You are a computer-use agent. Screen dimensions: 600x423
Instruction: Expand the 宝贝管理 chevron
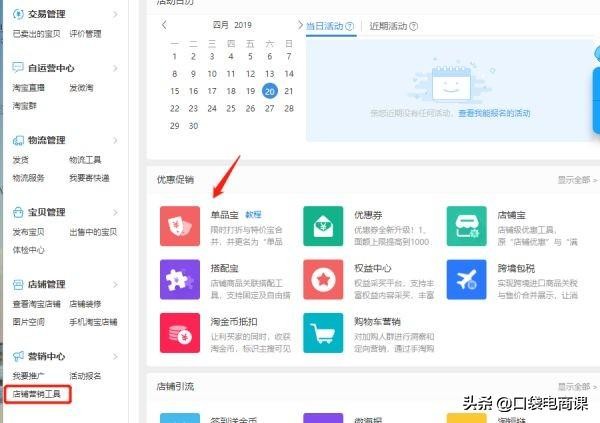[x=116, y=212]
